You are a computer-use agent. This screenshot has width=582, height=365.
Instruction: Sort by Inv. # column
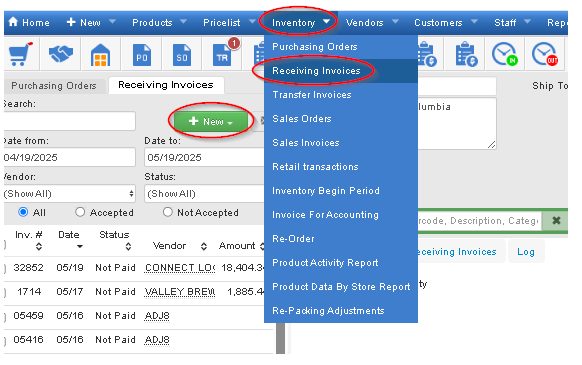coord(29,240)
